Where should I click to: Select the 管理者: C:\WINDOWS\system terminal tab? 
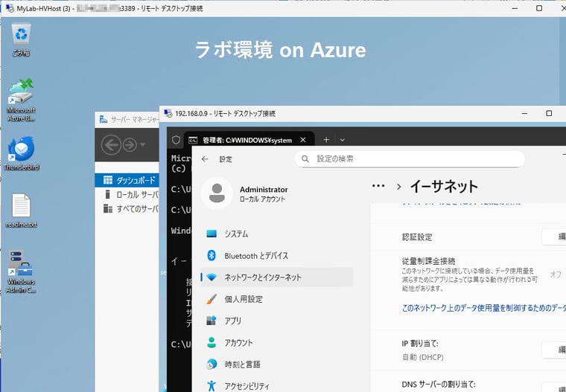249,140
